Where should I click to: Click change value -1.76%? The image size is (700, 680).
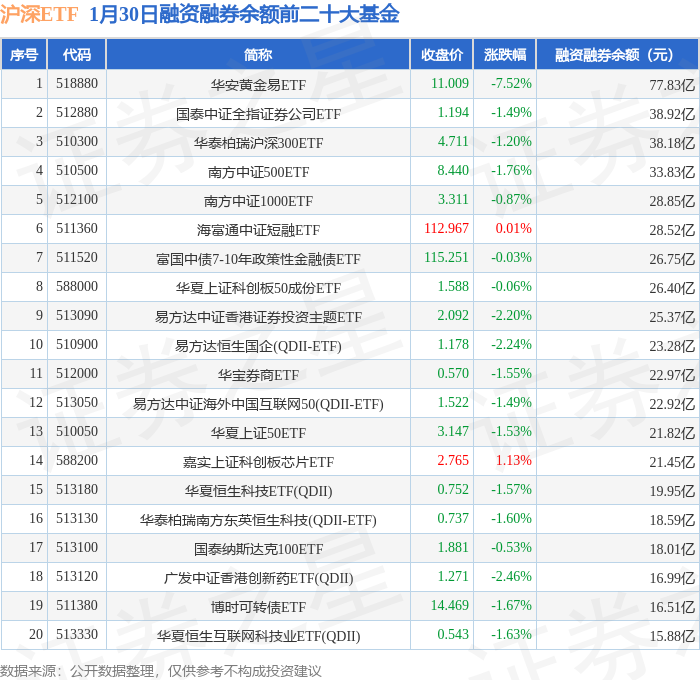pos(511,170)
